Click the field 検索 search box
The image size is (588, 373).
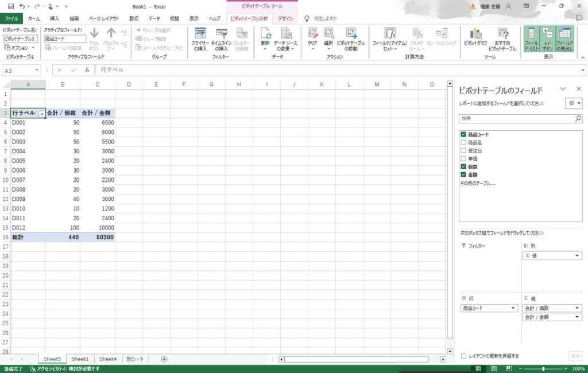coord(517,118)
